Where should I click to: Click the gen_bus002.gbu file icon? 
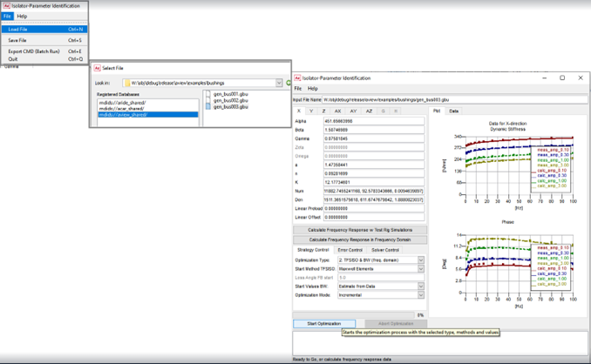point(208,100)
